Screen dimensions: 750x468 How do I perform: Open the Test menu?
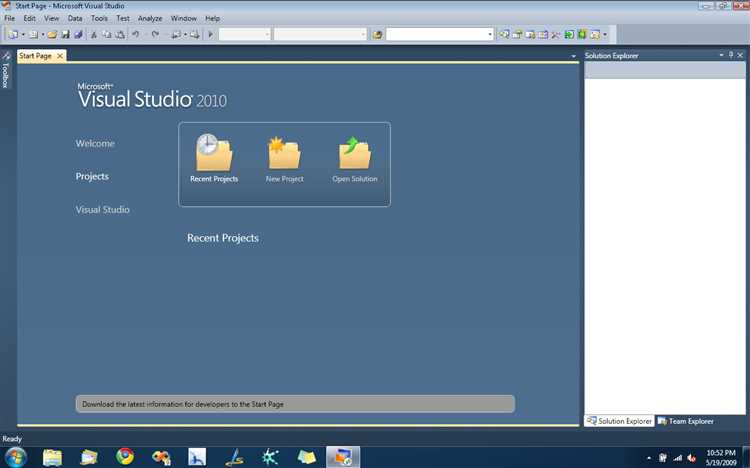click(x=123, y=18)
